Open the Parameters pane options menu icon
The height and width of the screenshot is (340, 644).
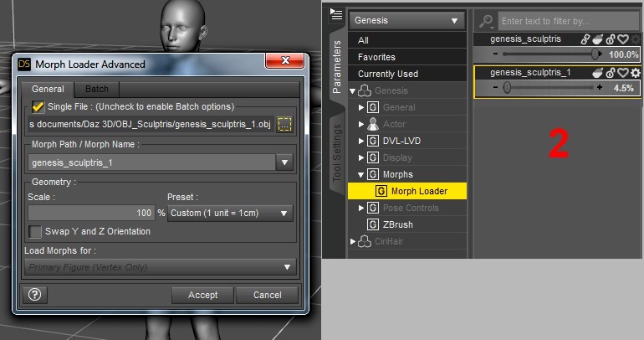pyautogui.click(x=336, y=14)
